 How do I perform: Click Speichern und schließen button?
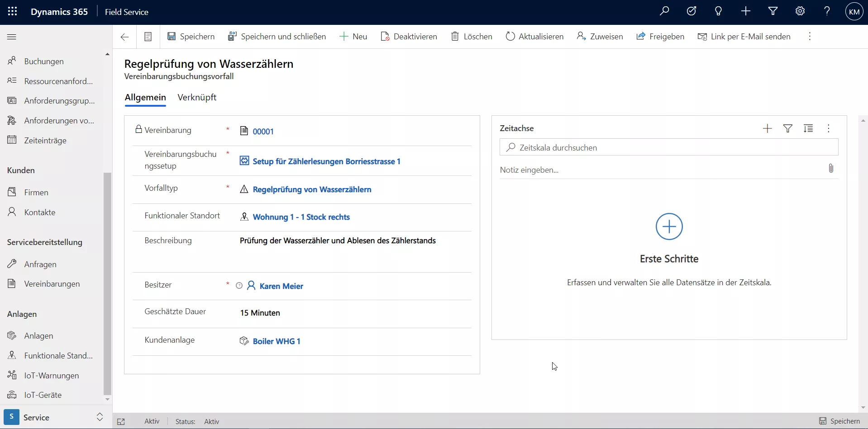tap(277, 37)
